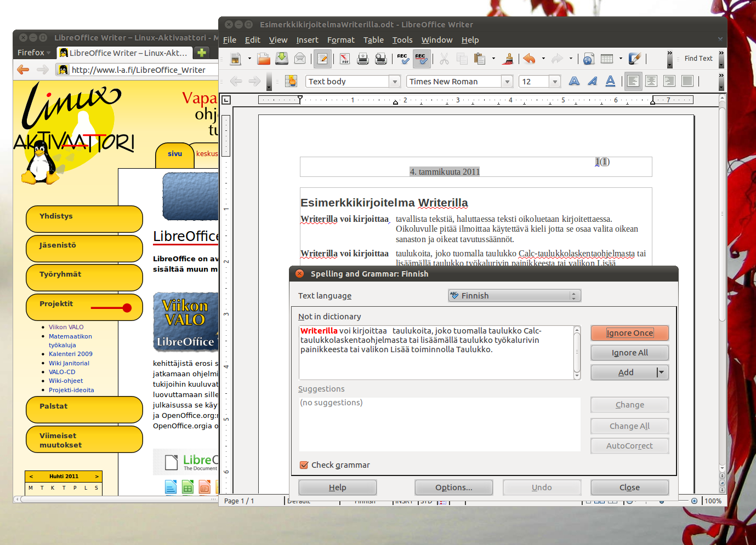Click the Document as E-mail envelope icon

[300, 58]
